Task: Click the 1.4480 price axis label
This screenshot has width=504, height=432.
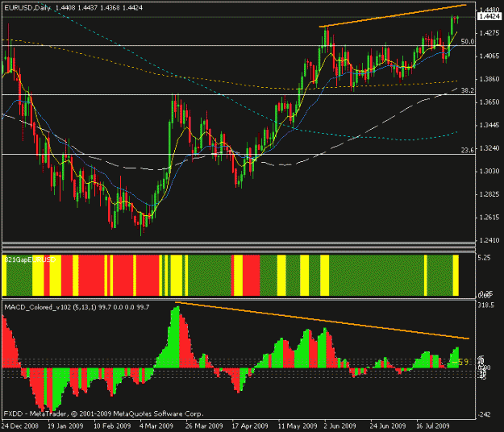Action: (x=489, y=10)
